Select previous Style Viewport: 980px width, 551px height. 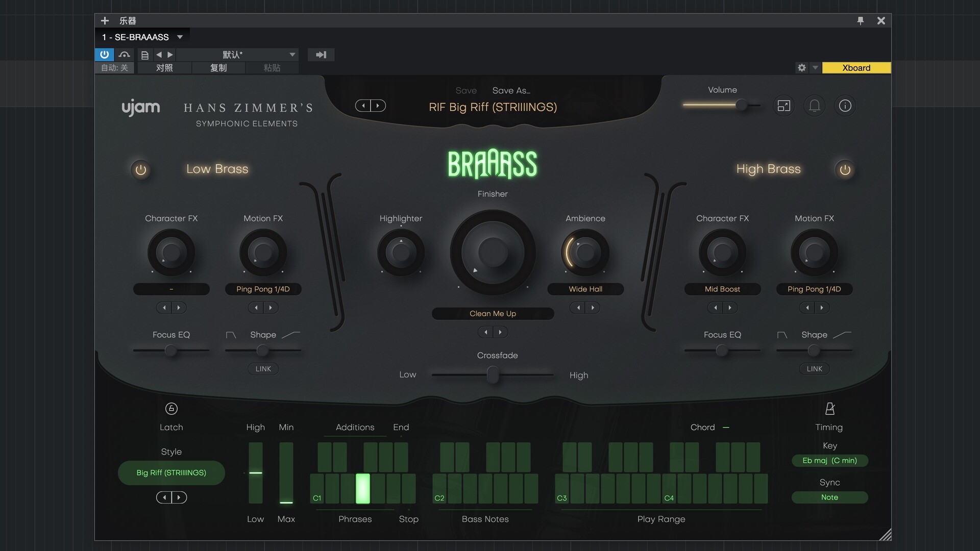164,497
